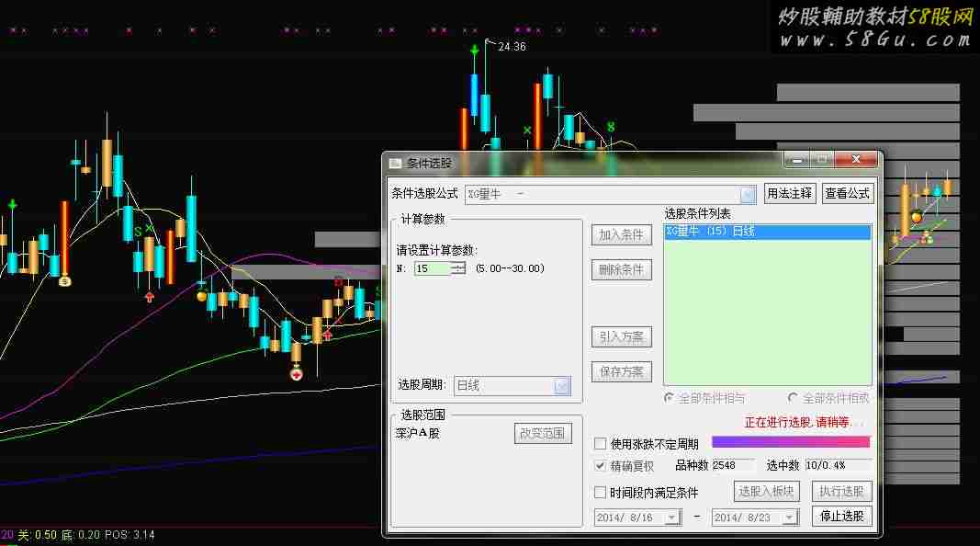The width and height of the screenshot is (980, 546).
Task: Click the 引入方案 button
Action: [621, 336]
